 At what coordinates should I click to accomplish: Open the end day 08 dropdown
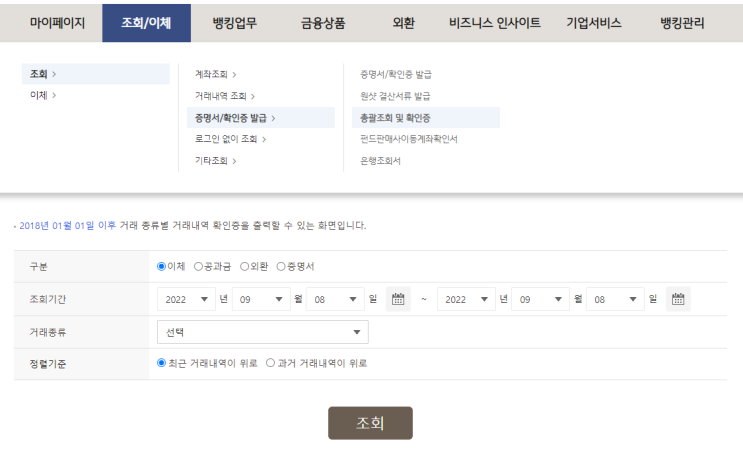point(615,299)
